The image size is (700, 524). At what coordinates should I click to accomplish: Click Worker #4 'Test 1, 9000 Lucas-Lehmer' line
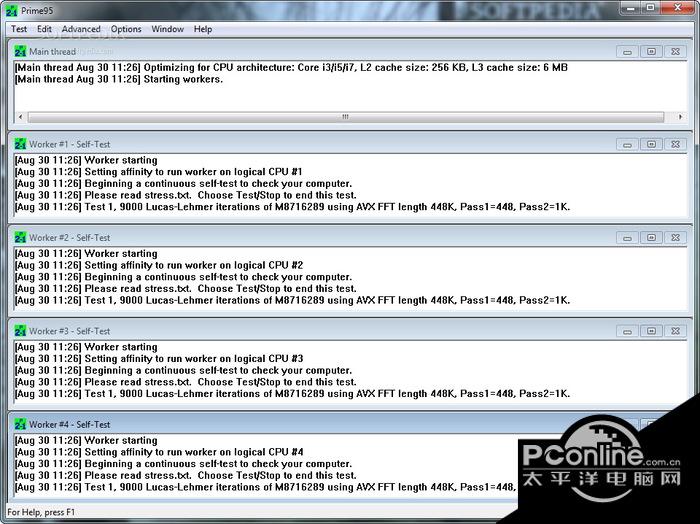point(266,487)
